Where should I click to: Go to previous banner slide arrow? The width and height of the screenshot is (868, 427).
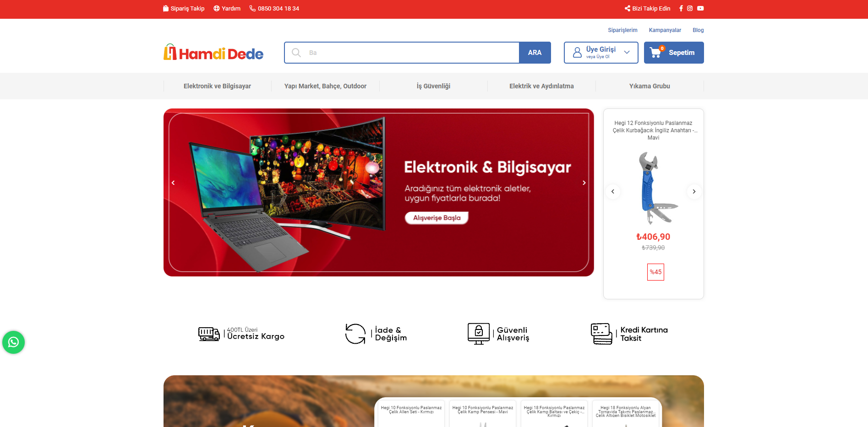[x=173, y=183]
